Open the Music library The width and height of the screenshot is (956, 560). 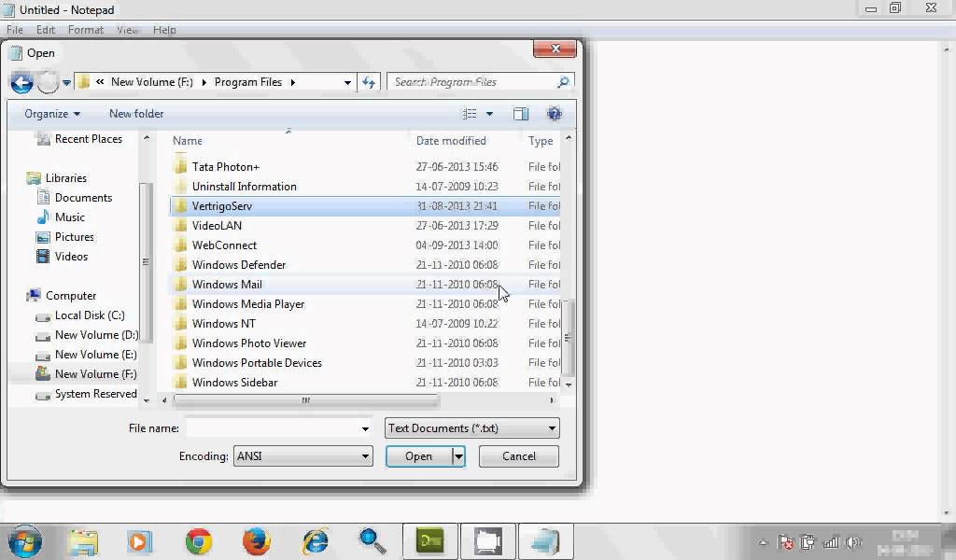click(61, 217)
